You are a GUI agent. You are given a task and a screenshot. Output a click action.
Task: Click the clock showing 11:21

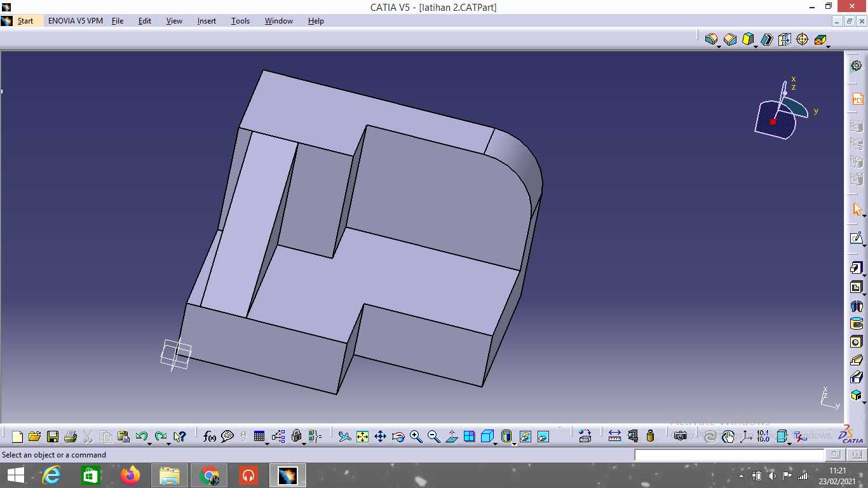[x=837, y=471]
